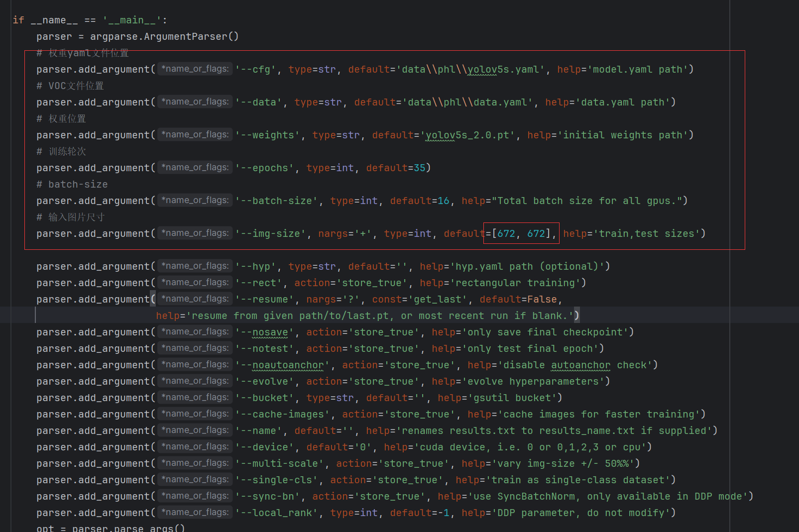Click the name_or_flags hint on the --resume line

click(x=195, y=299)
